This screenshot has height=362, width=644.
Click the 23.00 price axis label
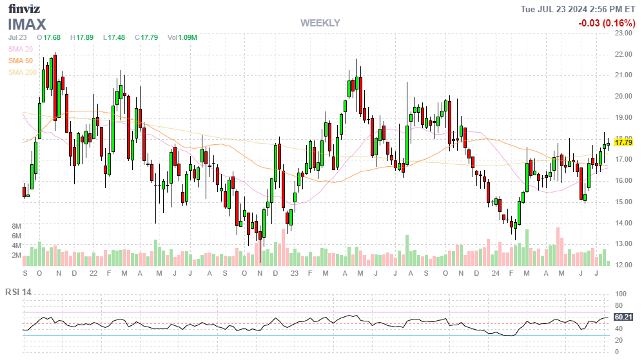click(623, 33)
